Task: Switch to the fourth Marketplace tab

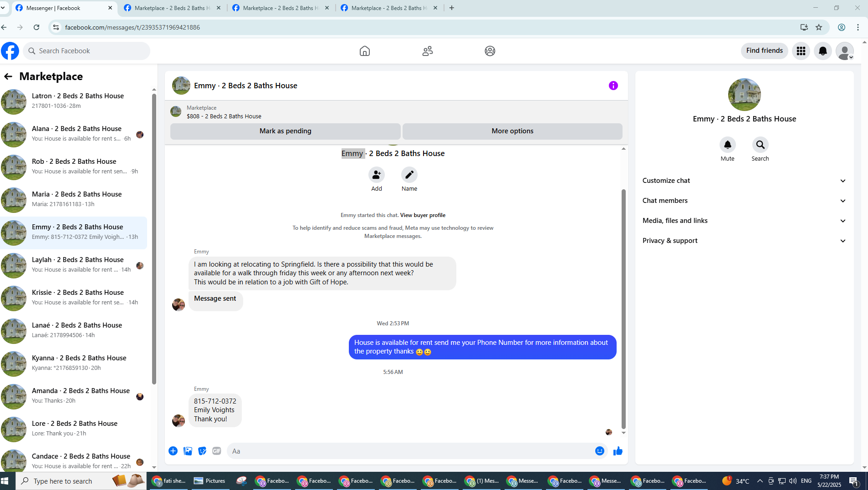Action: pyautogui.click(x=389, y=8)
